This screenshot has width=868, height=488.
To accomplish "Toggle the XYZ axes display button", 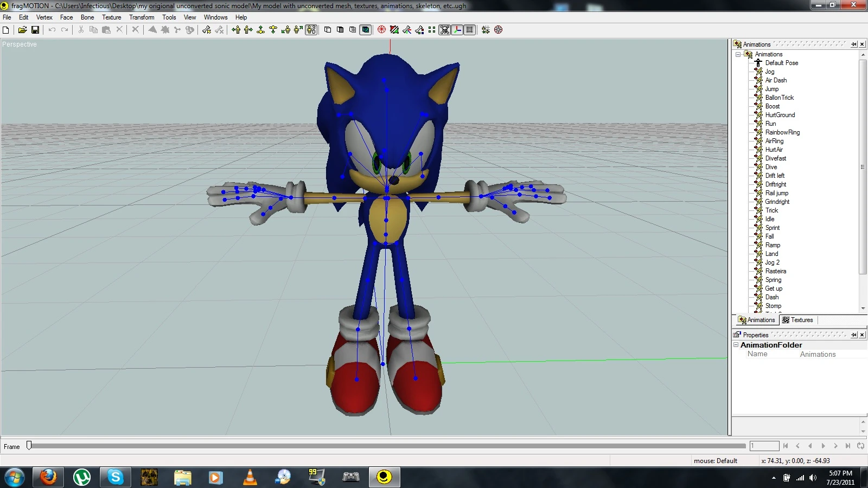I will click(457, 30).
